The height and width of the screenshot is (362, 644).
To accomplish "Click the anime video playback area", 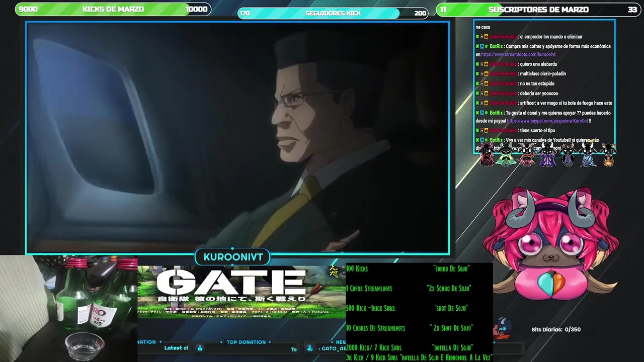I will click(x=237, y=137).
